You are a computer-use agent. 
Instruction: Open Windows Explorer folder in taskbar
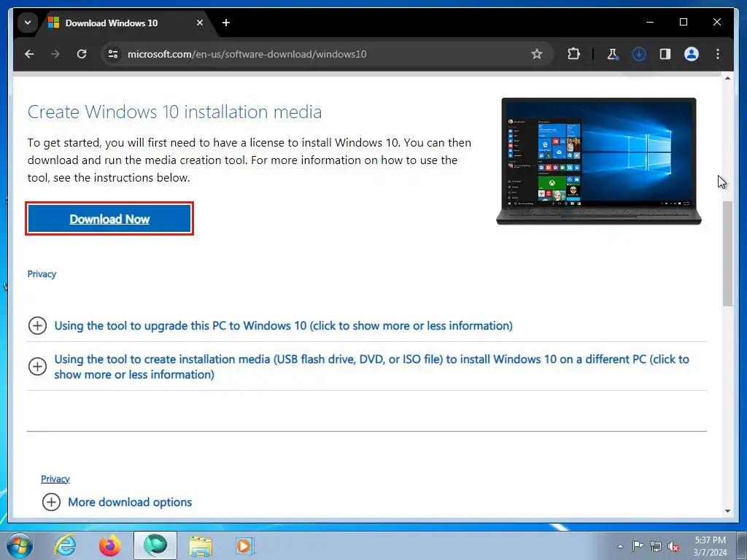(201, 546)
